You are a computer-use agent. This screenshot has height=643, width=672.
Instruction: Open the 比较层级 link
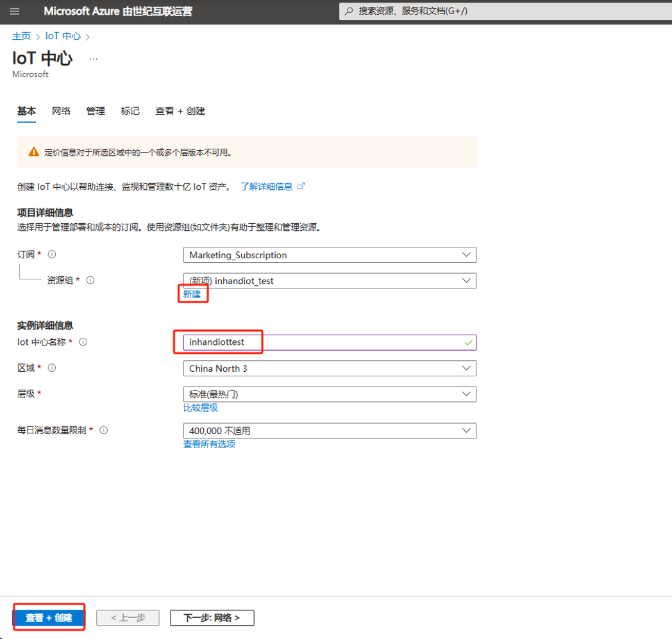click(201, 407)
